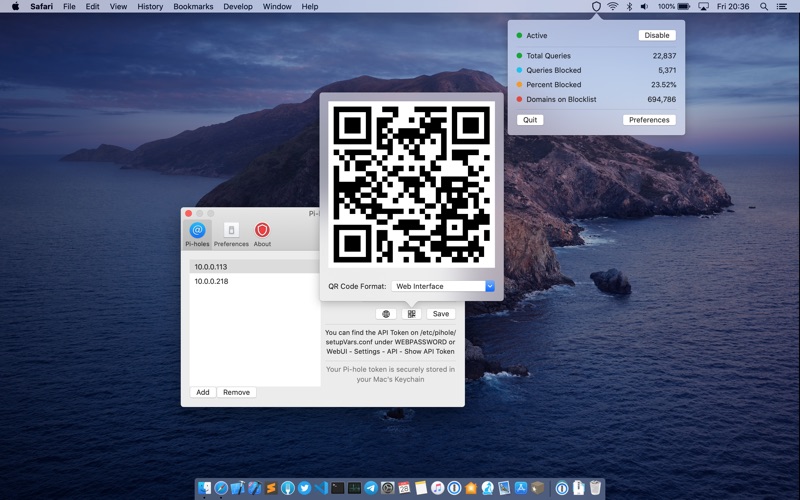
Task: Click the globe web interface button
Action: 386,314
